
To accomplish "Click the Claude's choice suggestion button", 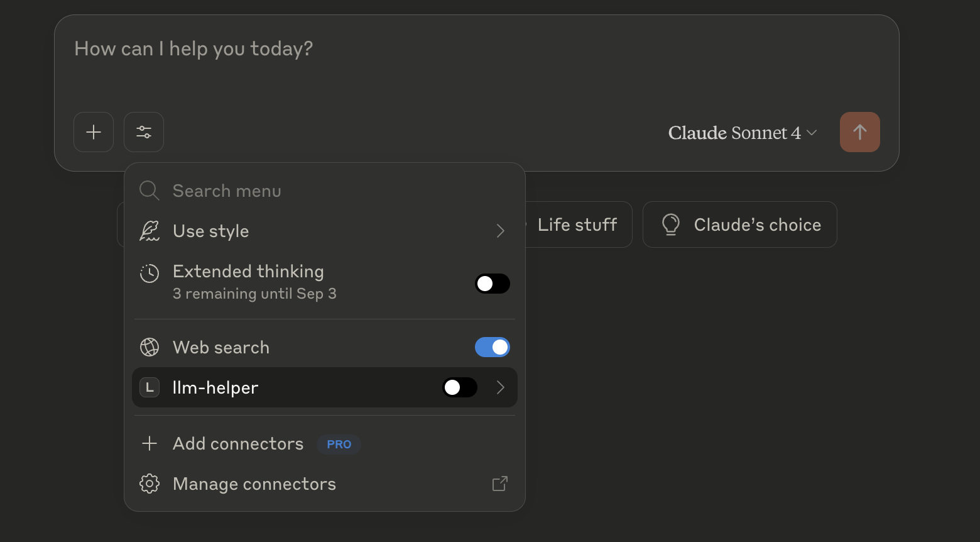I will click(740, 224).
